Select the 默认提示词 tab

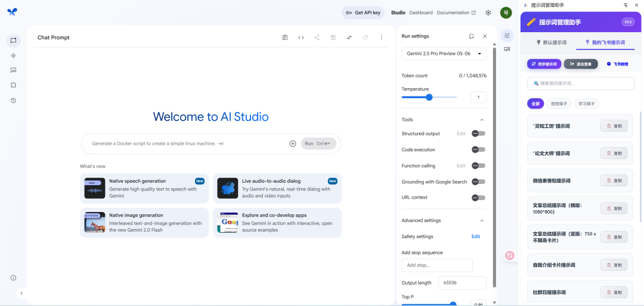point(551,42)
